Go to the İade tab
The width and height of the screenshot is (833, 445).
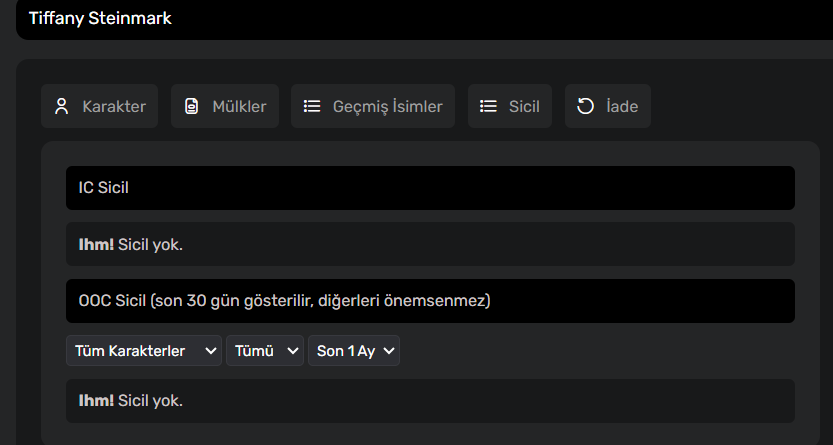click(x=608, y=106)
